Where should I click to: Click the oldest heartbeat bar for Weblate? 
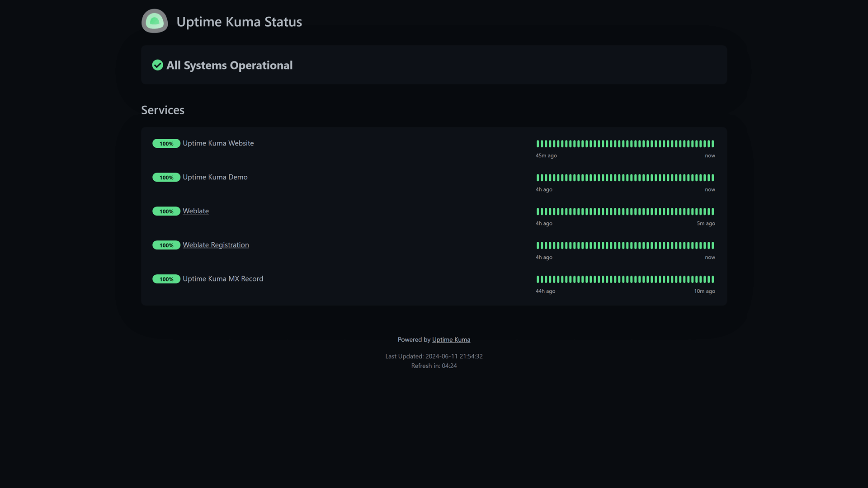point(538,211)
